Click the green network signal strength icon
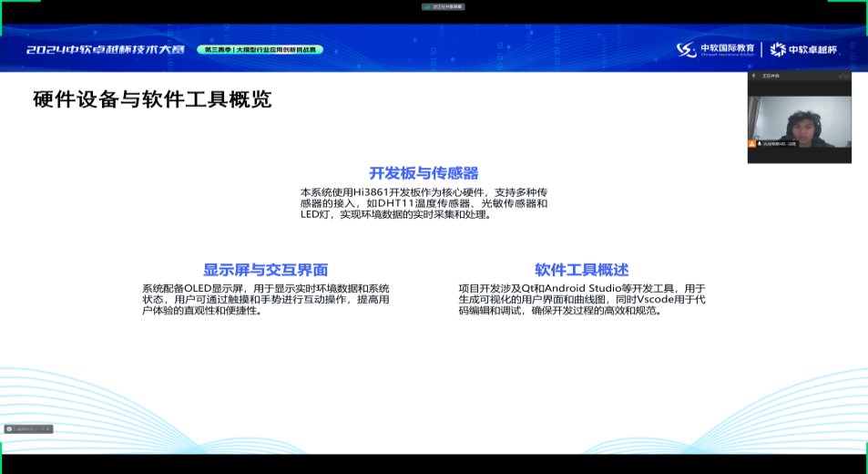Image resolution: width=868 pixels, height=474 pixels. point(426,6)
